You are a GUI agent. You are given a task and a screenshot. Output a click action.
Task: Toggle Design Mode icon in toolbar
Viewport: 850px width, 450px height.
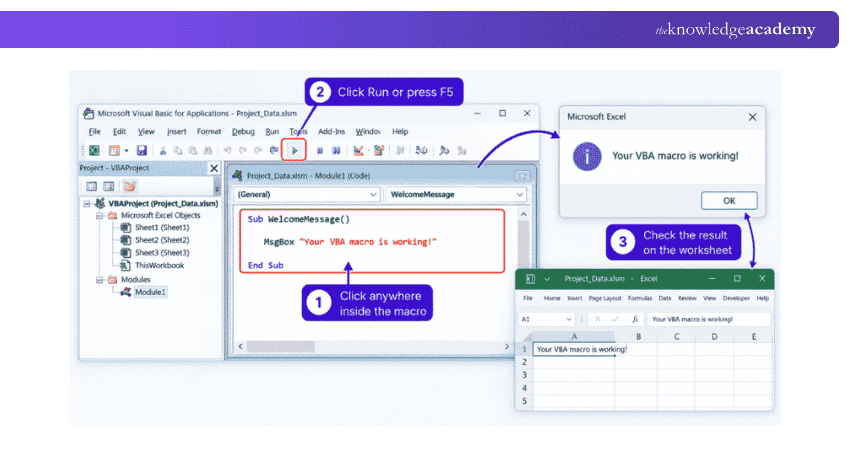pyautogui.click(x=358, y=150)
